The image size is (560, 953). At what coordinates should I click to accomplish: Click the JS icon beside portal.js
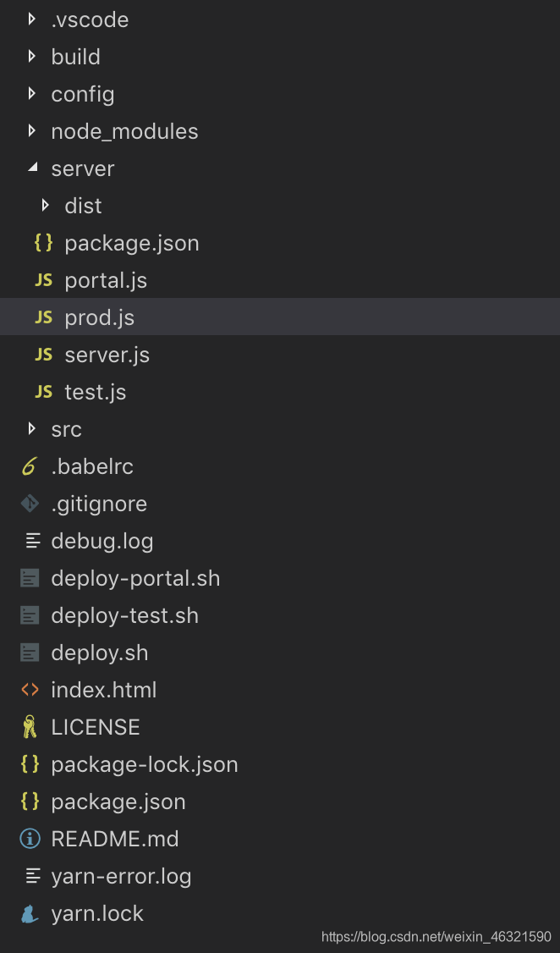click(x=43, y=280)
